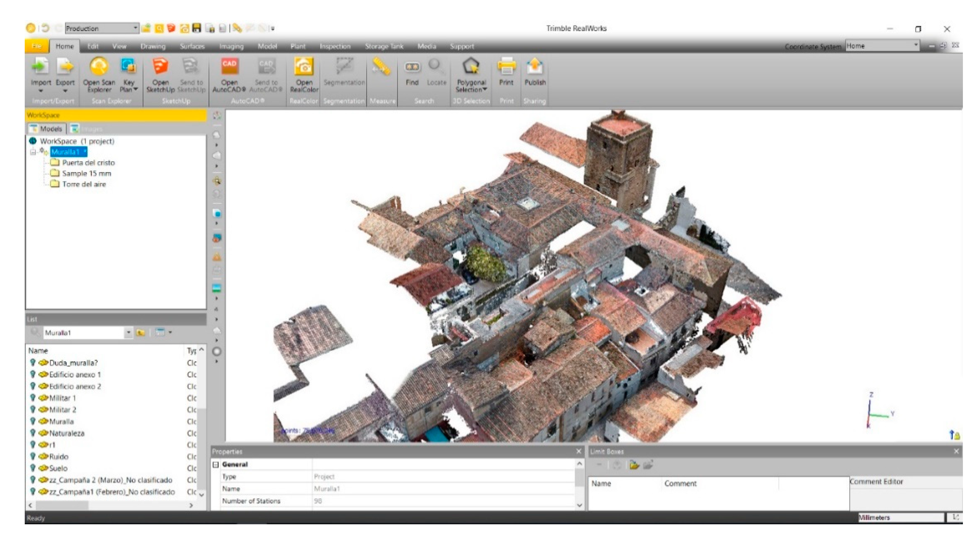Open the Production mode dropdown
Viewport: 980px width, 538px height.
tap(135, 28)
